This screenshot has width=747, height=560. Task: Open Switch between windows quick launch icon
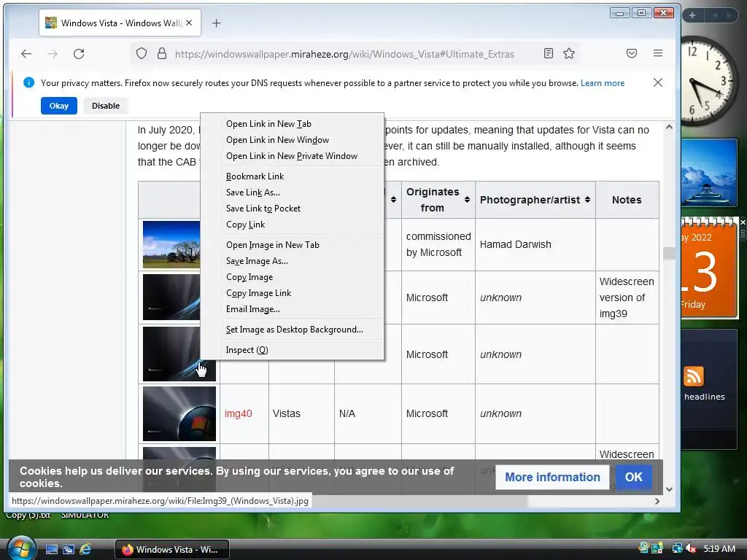(69, 549)
